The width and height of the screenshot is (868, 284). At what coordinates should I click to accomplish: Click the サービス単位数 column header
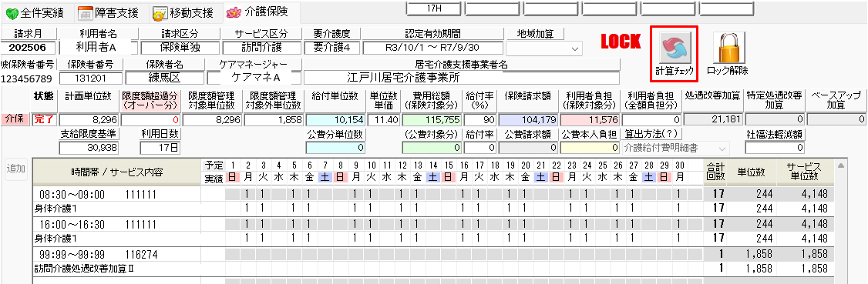click(x=805, y=172)
